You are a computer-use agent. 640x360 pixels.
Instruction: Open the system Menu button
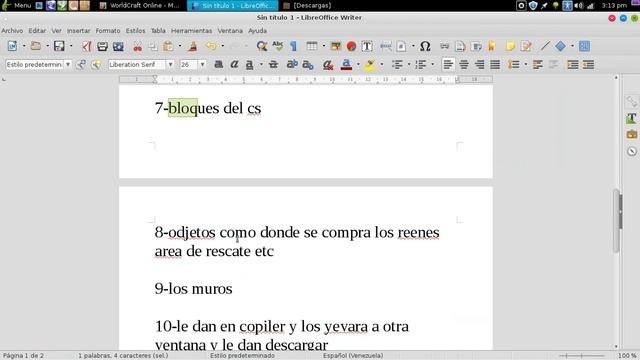17,6
